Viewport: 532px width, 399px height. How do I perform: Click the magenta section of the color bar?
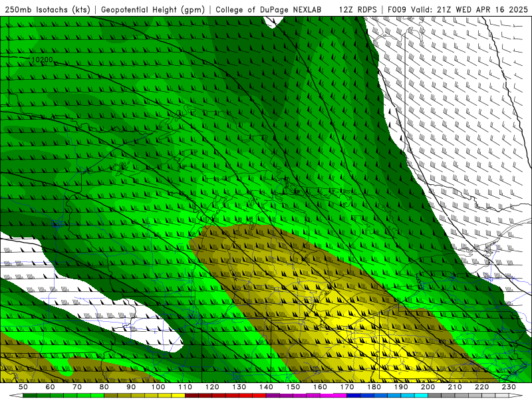point(307,396)
